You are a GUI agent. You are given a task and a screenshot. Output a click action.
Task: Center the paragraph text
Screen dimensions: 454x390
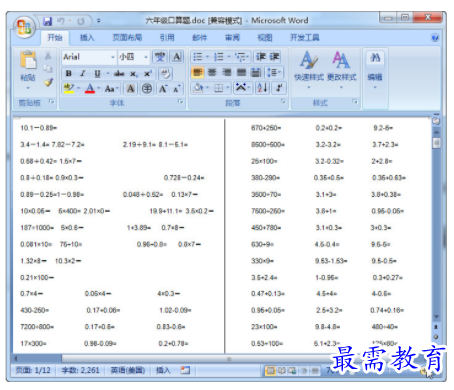212,72
